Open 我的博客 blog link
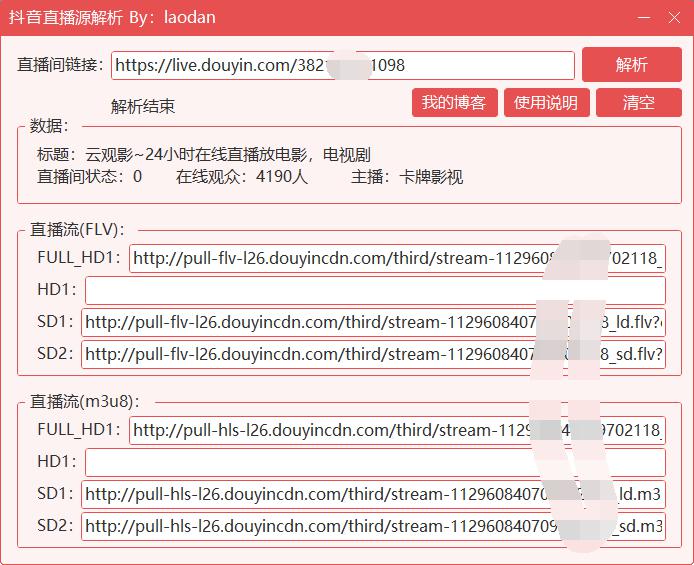Image resolution: width=694 pixels, height=565 pixels. (453, 103)
